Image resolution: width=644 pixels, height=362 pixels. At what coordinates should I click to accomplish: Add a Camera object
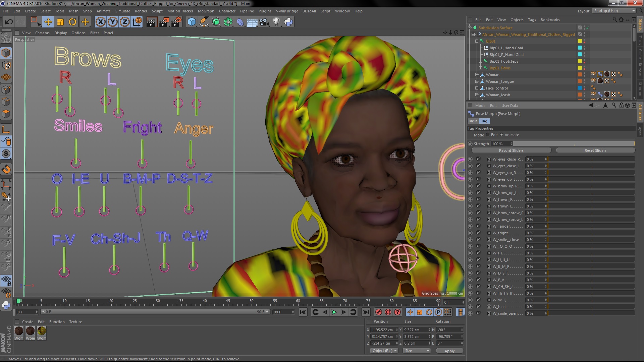[264, 22]
